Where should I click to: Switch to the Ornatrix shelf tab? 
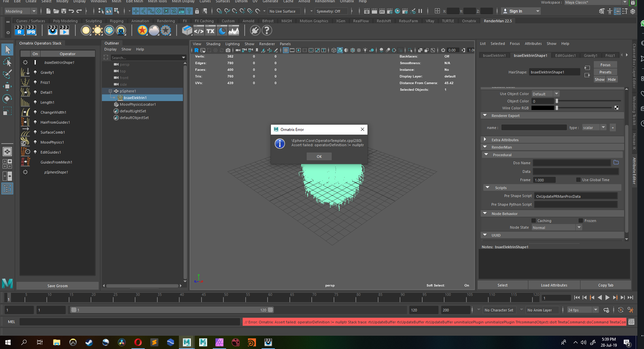[x=469, y=21]
